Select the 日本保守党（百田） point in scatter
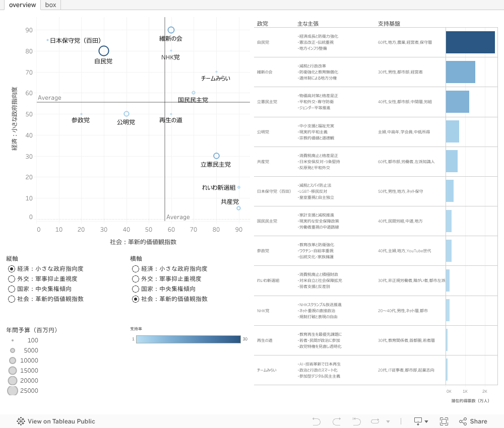Image resolution: width=504 pixels, height=428 pixels. pyautogui.click(x=47, y=40)
